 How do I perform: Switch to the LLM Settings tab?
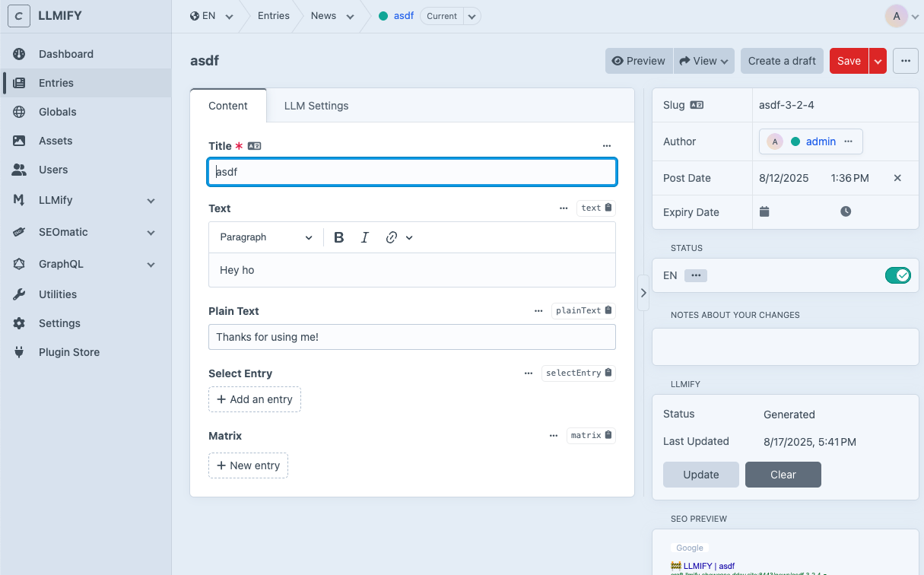tap(316, 106)
